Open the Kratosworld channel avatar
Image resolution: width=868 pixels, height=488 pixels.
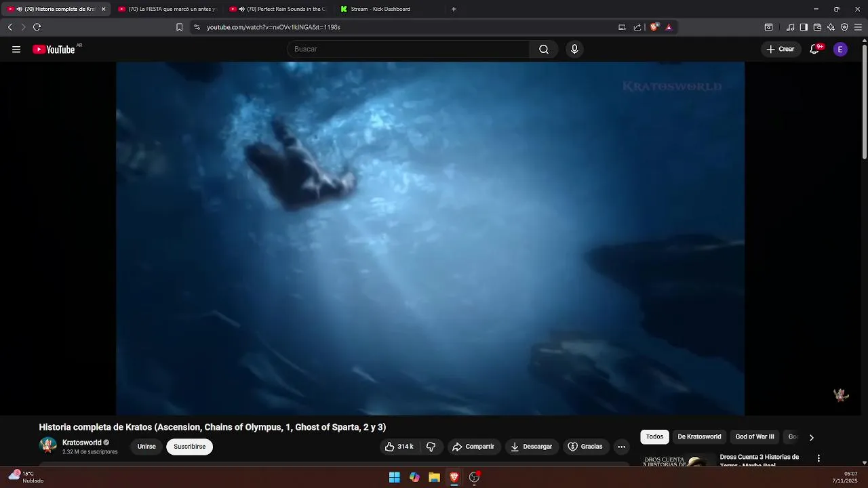click(48, 446)
